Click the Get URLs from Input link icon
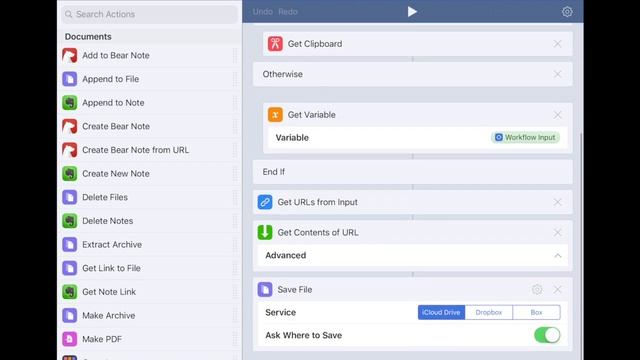The height and width of the screenshot is (360, 640). [265, 202]
